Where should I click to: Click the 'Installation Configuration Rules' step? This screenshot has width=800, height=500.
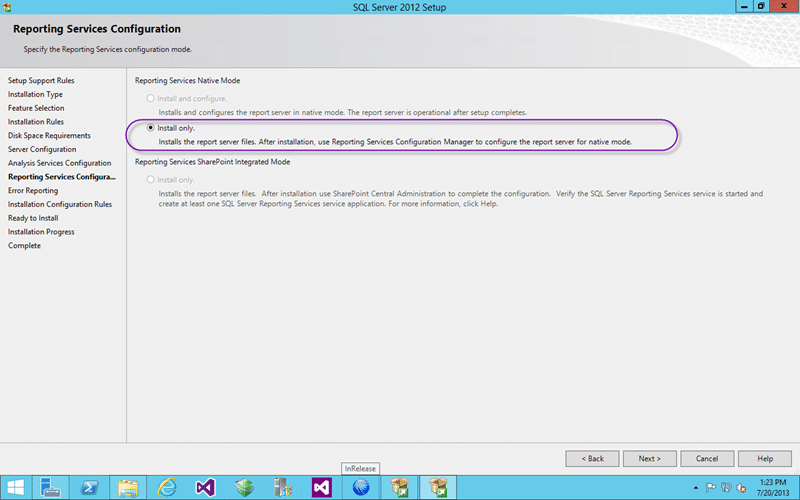[x=60, y=205]
